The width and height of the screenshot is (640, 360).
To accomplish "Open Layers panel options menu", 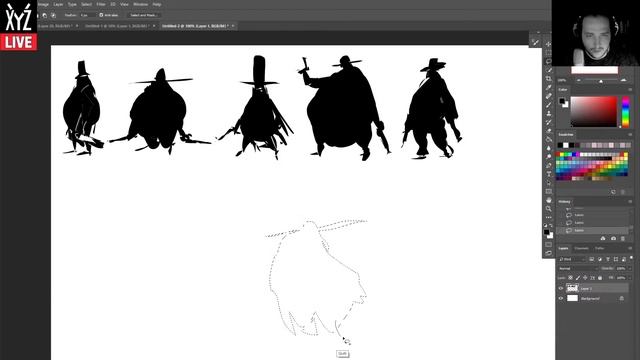I will 630,248.
